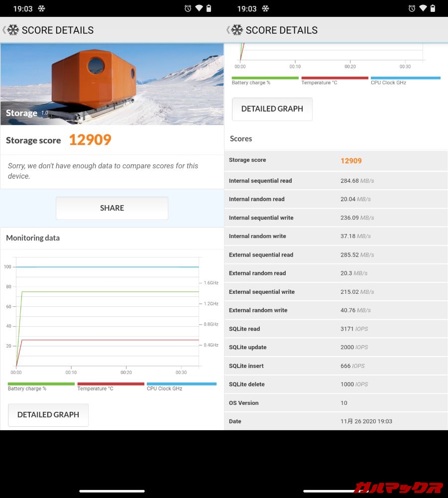
Task: Open DETAILED GRAPH above the Scores list
Action: pyautogui.click(x=272, y=109)
